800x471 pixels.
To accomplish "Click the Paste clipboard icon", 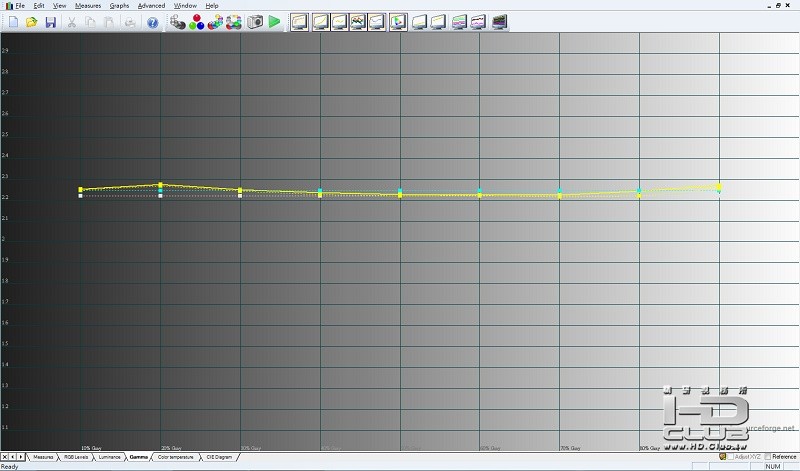I will (109, 22).
